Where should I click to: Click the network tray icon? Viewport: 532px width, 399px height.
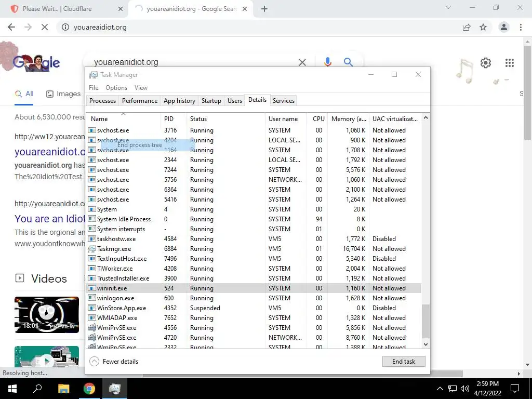453,389
